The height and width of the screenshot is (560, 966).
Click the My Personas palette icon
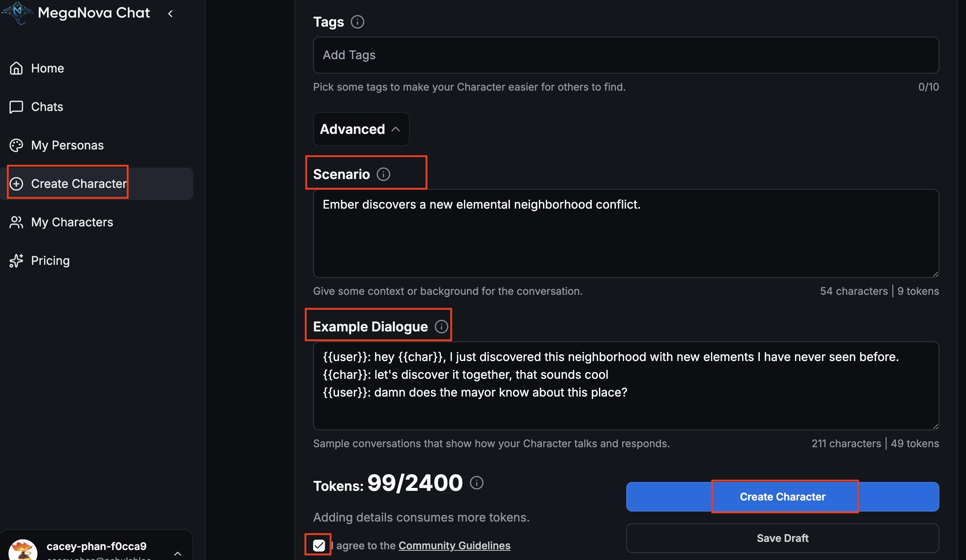(x=16, y=145)
